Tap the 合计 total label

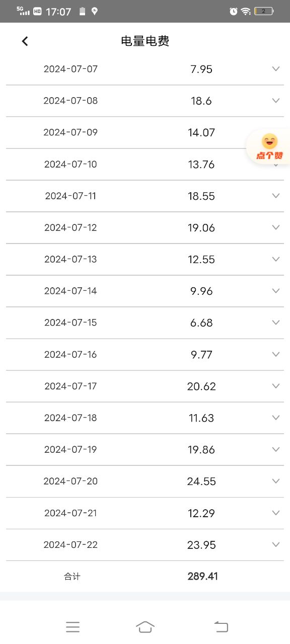coord(72,577)
